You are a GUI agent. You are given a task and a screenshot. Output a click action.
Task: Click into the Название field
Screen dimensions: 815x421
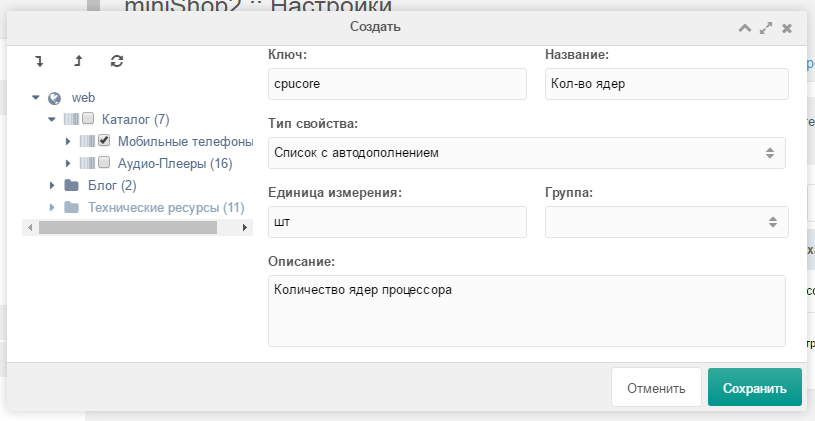[x=666, y=84]
